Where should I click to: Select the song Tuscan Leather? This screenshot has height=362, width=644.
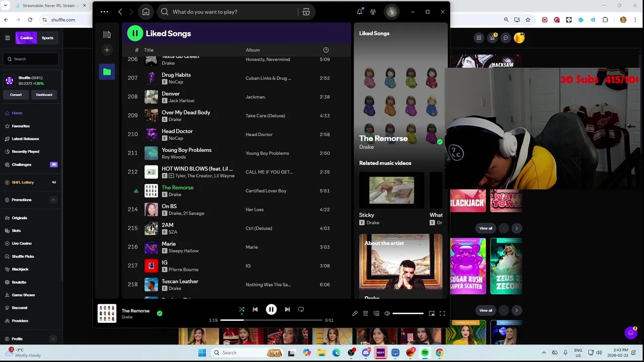point(180,282)
